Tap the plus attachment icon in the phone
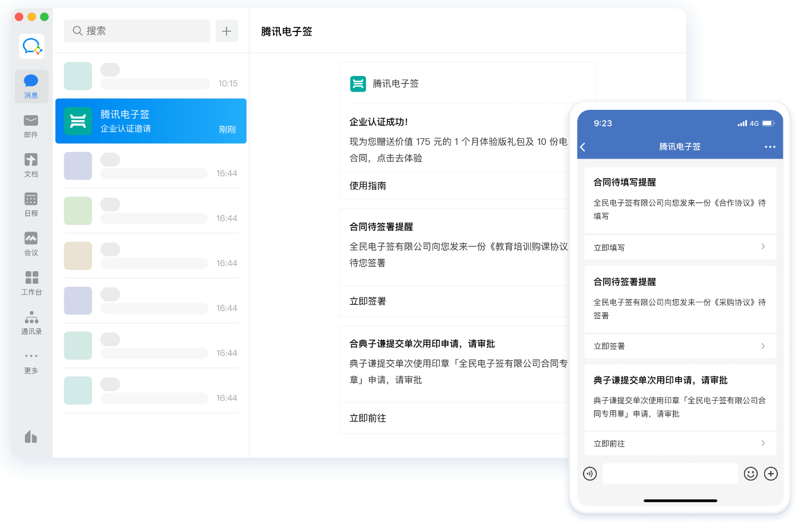Screen dimensions: 804x532 771,473
